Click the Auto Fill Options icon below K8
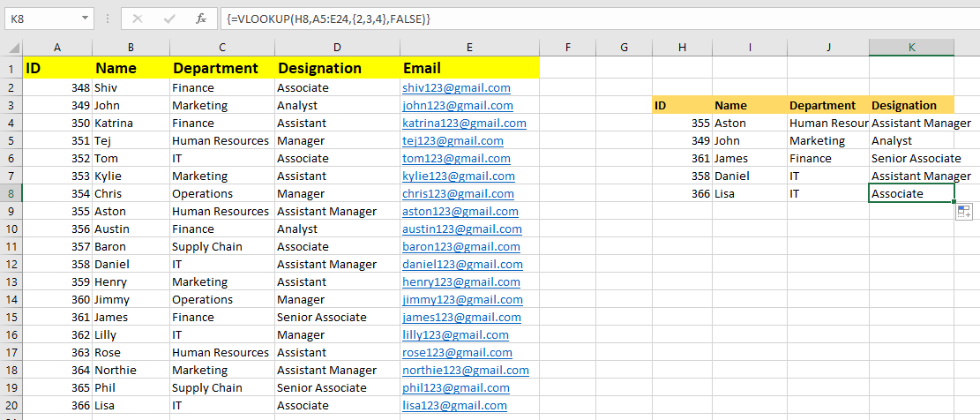 point(963,212)
